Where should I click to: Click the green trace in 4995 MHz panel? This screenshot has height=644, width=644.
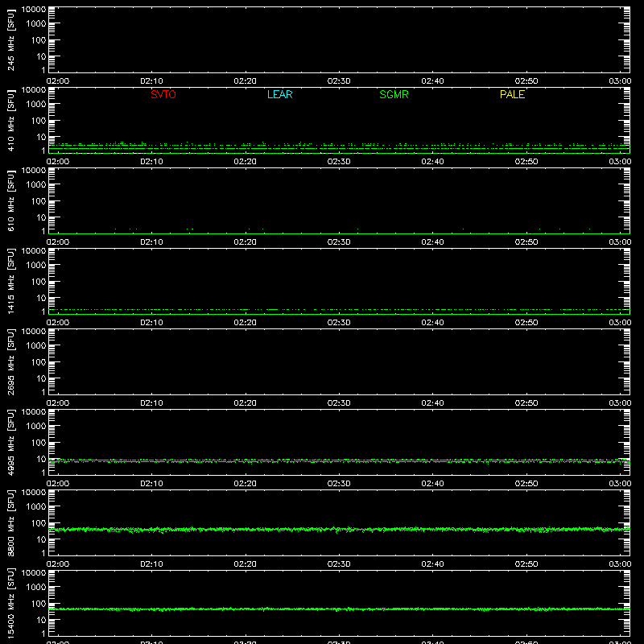tap(339, 461)
